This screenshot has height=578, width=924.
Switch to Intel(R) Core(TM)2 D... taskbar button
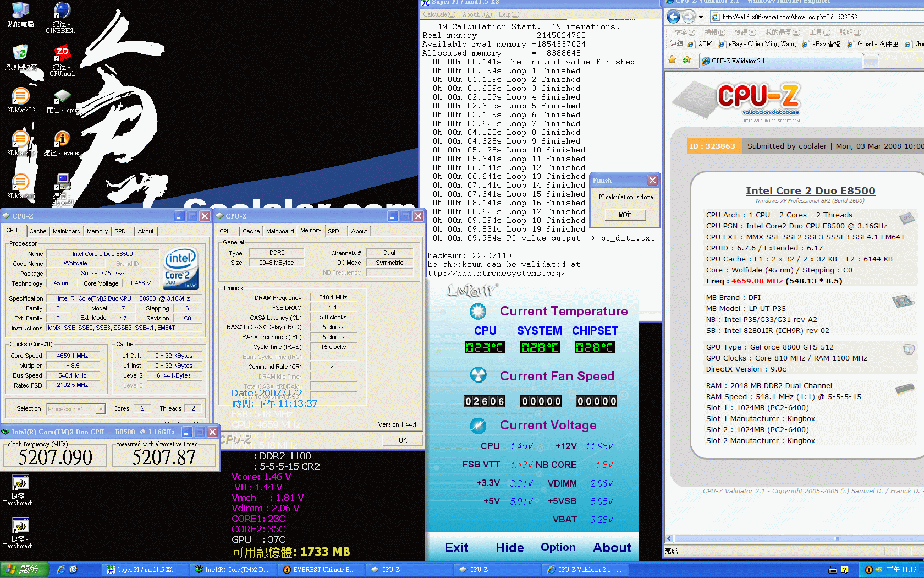pyautogui.click(x=233, y=570)
